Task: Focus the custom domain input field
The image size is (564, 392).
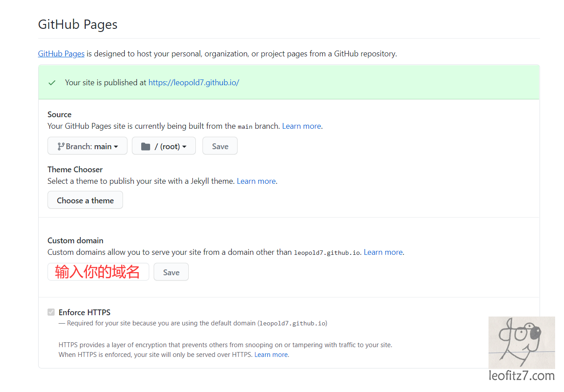Action: pos(98,272)
